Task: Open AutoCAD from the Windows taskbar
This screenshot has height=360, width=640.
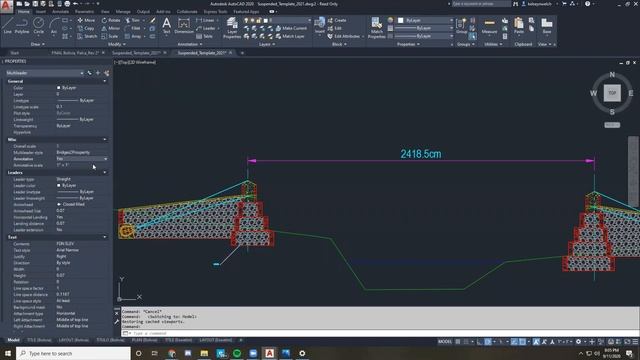Action: (x=269, y=353)
